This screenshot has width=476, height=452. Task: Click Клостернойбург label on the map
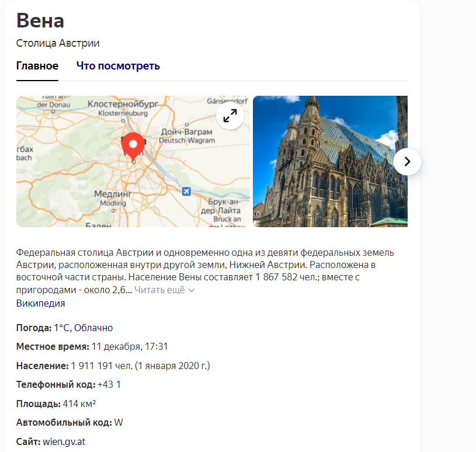click(123, 104)
